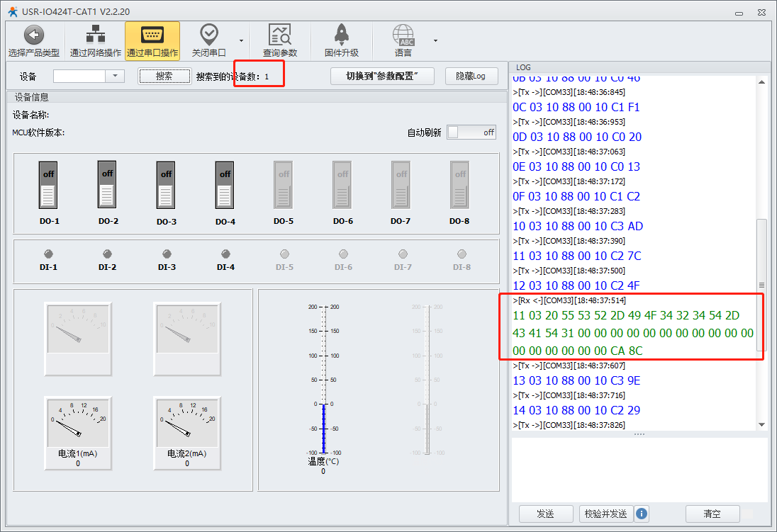
Task: Toggle the 自动刷新 switch
Action: pos(471,132)
